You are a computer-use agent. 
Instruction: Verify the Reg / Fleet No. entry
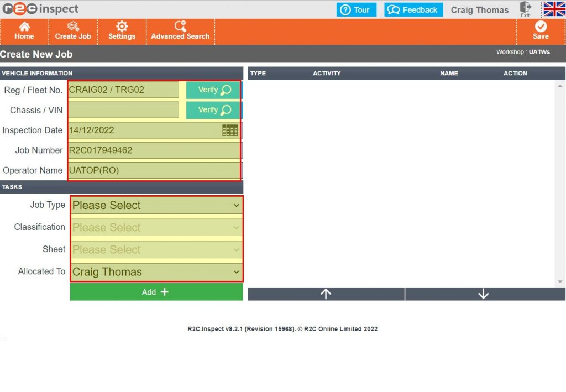pos(213,90)
